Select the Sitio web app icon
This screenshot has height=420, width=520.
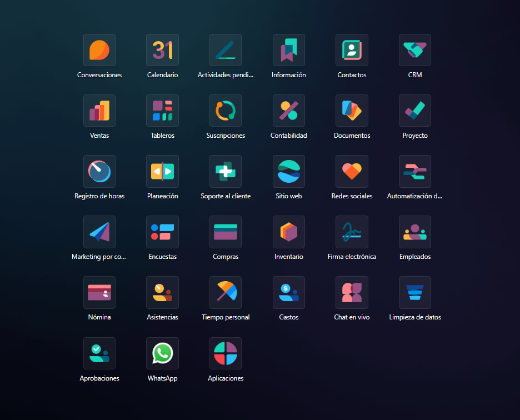point(288,171)
